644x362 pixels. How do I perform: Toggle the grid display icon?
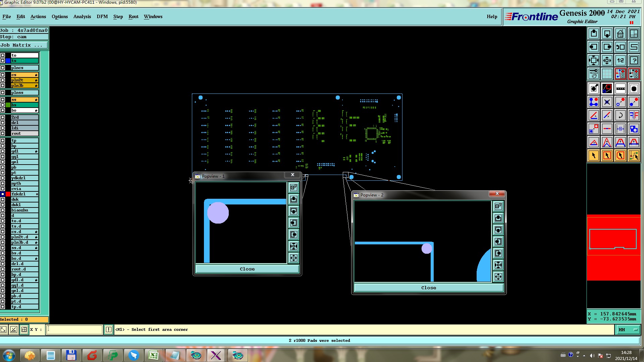click(x=607, y=74)
